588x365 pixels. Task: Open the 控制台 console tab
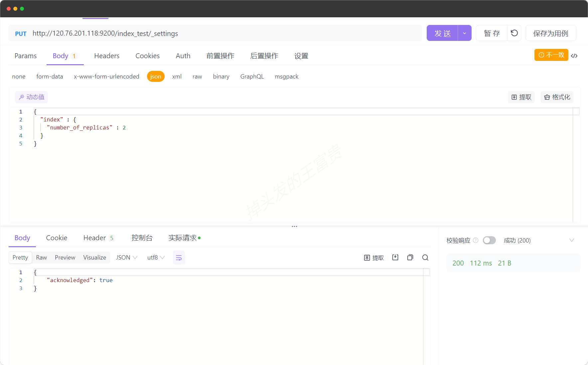point(142,238)
